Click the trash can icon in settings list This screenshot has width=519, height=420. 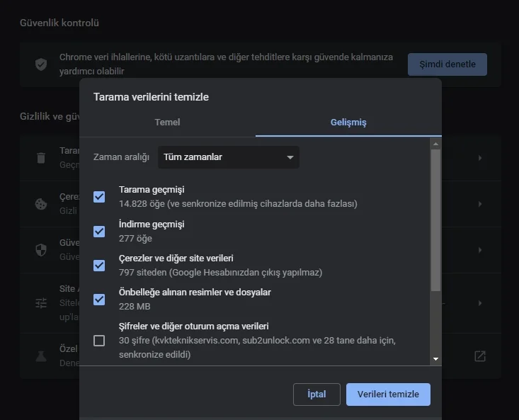(x=41, y=158)
